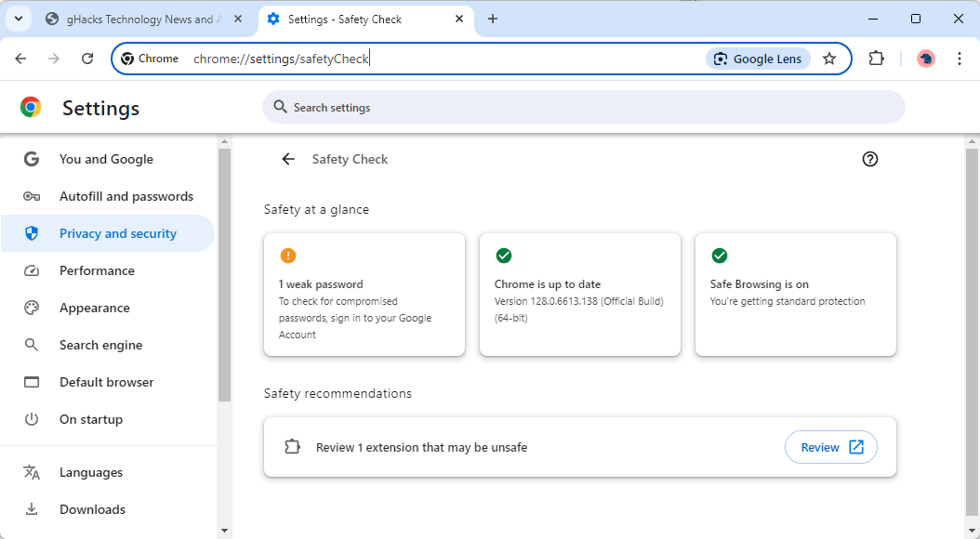
Task: Click orange warning icon on password card
Action: 287,256
